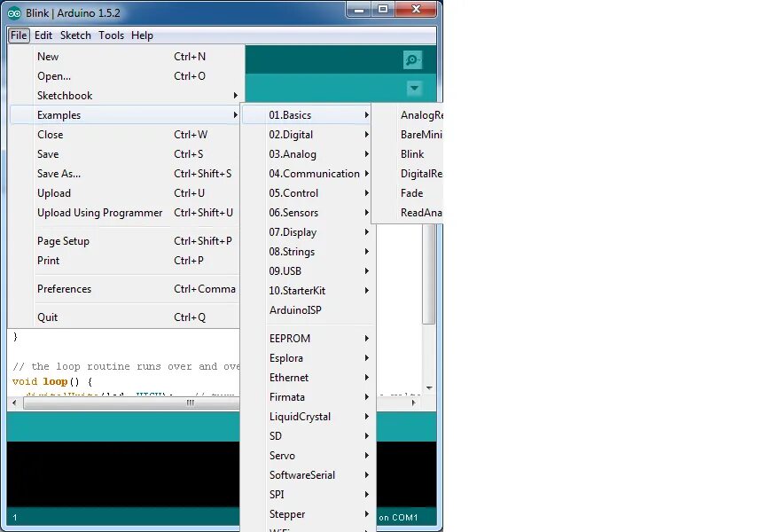This screenshot has width=766, height=532.
Task: Click the horizontal scrollbar left arrow
Action: coord(14,403)
